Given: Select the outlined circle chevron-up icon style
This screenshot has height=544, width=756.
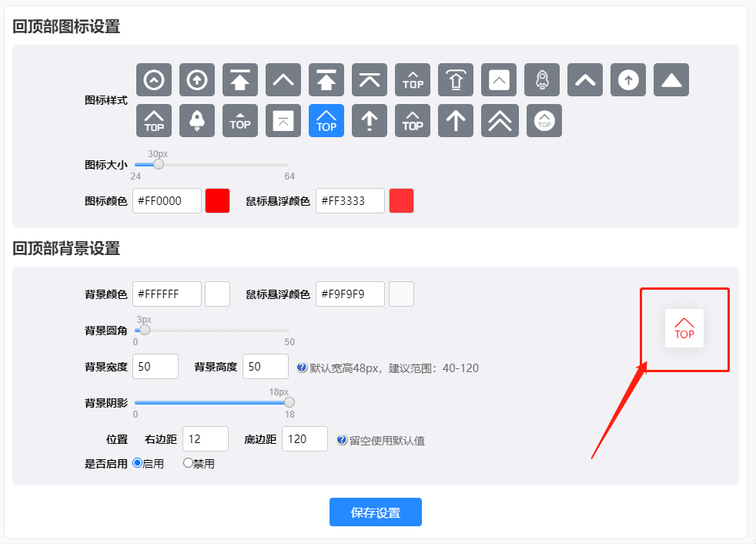Looking at the screenshot, I should pyautogui.click(x=154, y=80).
